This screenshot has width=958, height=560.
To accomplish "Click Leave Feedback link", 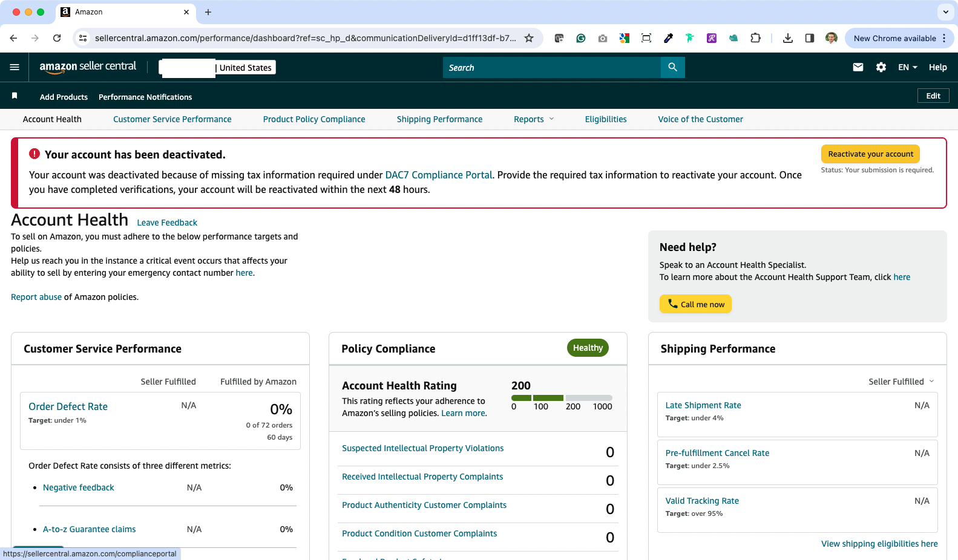I will click(167, 223).
